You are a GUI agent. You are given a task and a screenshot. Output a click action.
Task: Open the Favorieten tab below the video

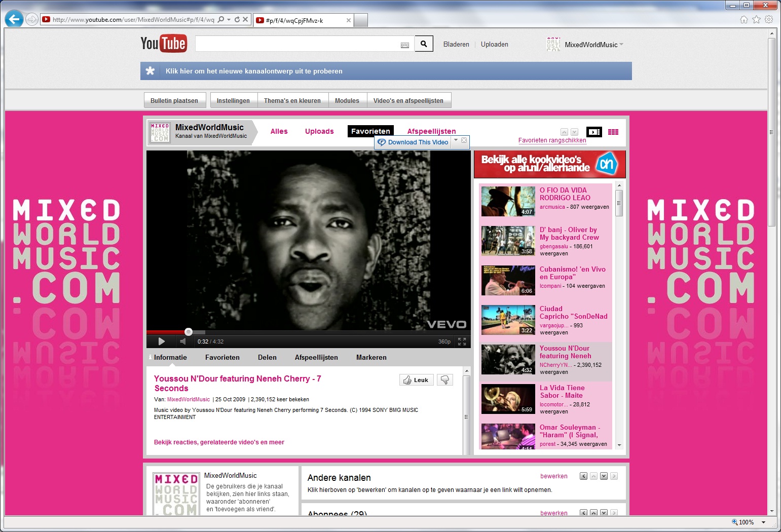222,357
